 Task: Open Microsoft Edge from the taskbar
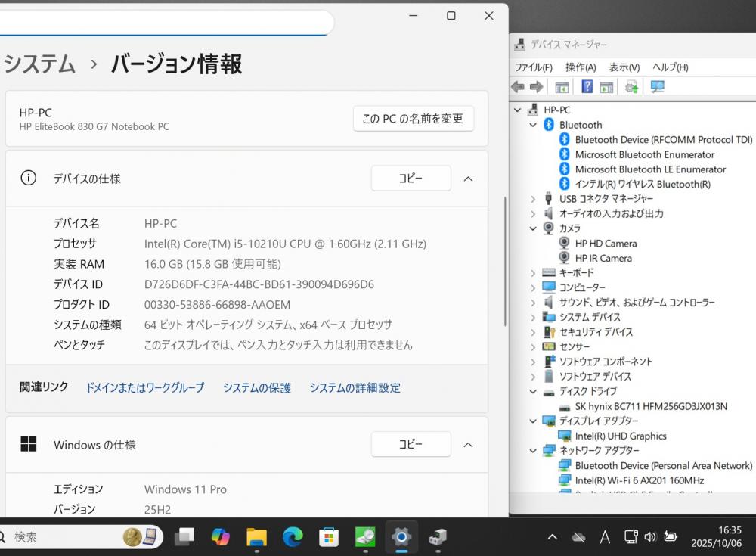(293, 536)
